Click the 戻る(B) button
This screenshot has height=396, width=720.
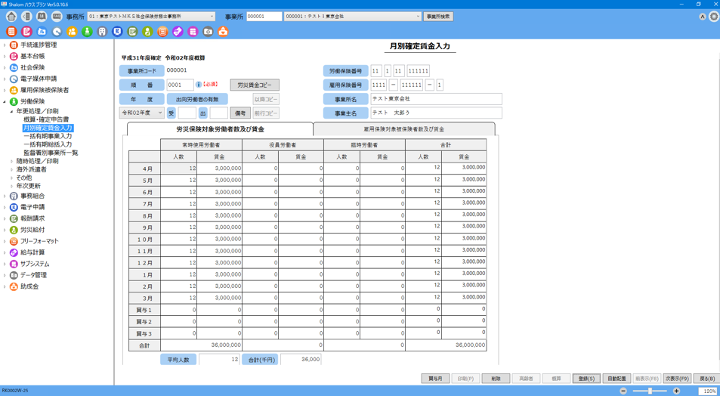pos(707,378)
